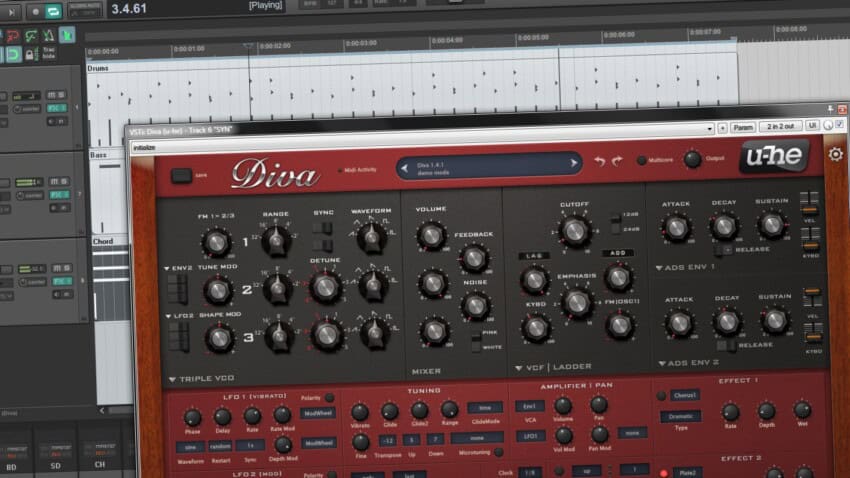Toggle the Microtuning button
850x478 pixels.
tap(498, 451)
